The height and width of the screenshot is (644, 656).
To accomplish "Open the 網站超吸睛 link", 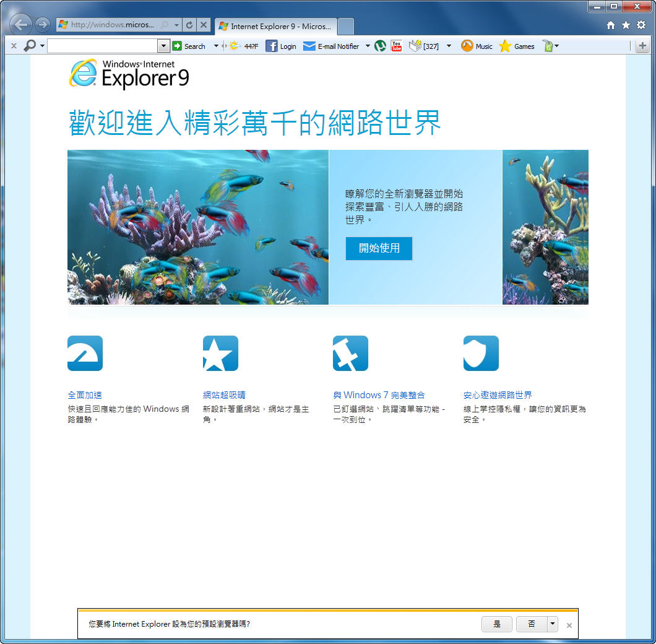I will pos(224,395).
